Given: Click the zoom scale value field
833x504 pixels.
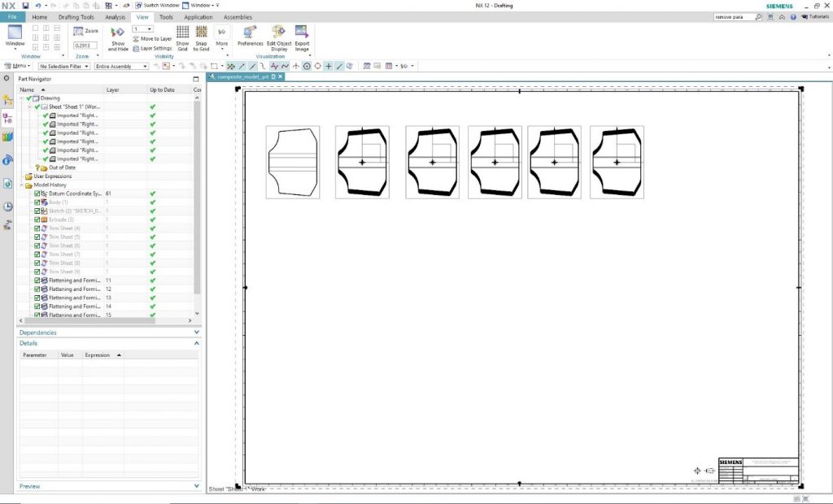Looking at the screenshot, I should [x=82, y=46].
